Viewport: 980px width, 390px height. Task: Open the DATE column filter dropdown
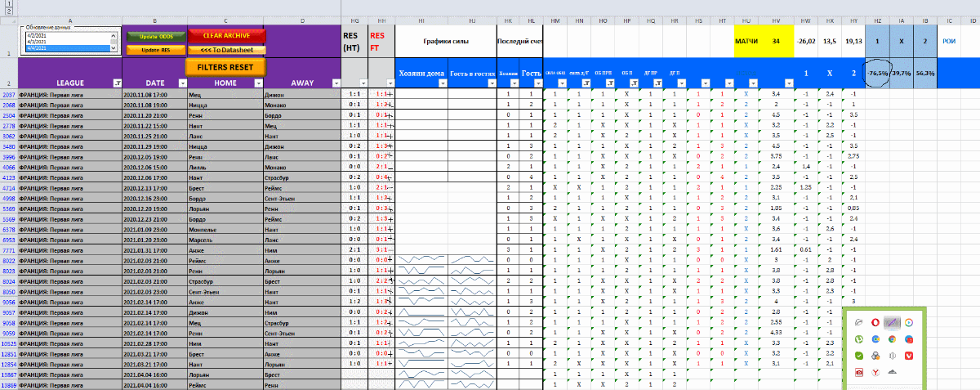click(181, 83)
